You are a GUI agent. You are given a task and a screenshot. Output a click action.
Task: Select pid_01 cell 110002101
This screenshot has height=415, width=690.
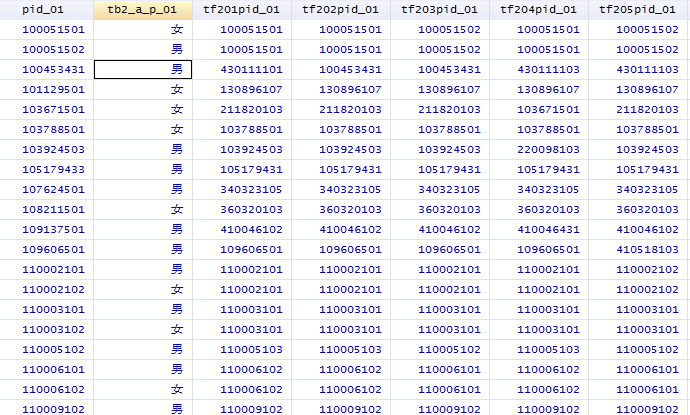click(x=47, y=270)
